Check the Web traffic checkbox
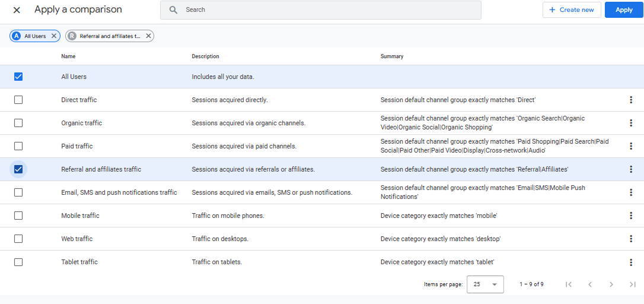Screen dimensions: 644x304 pyautogui.click(x=18, y=239)
